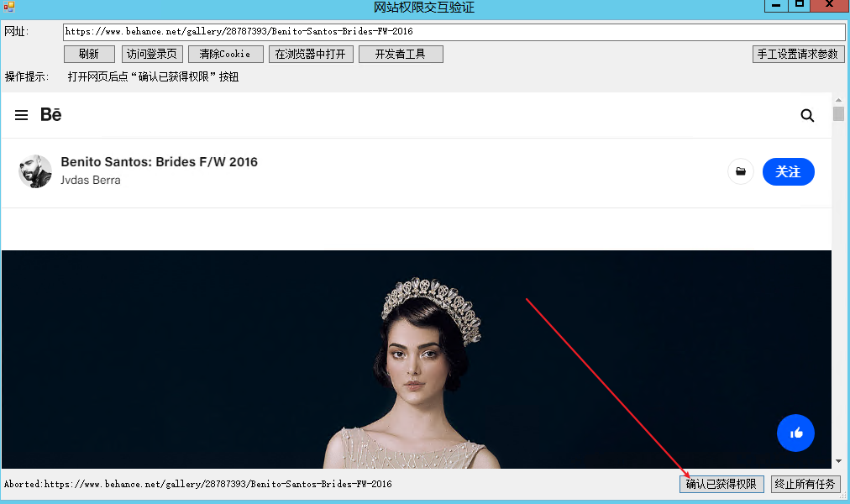Click the 访问登录页 button

click(152, 55)
